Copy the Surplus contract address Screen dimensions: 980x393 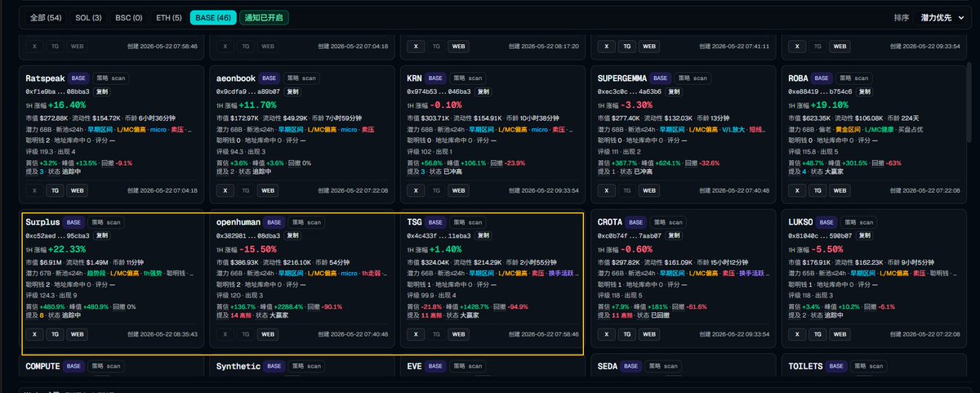103,234
